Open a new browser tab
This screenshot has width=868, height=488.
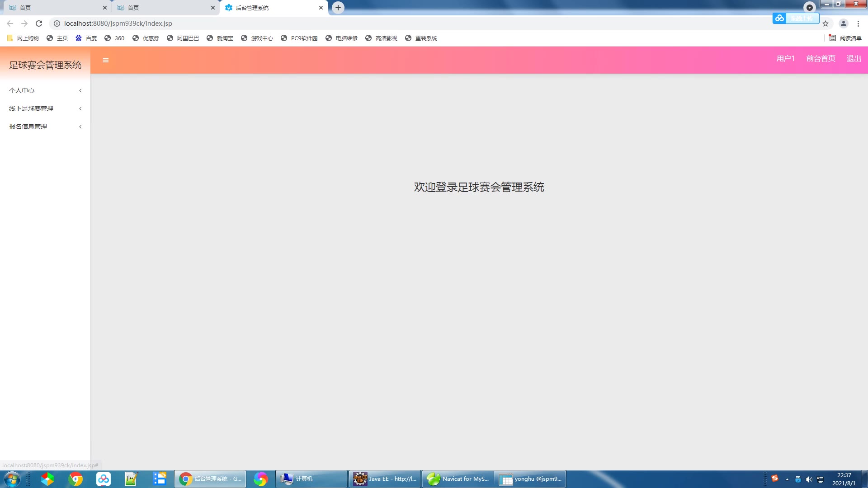click(x=338, y=8)
